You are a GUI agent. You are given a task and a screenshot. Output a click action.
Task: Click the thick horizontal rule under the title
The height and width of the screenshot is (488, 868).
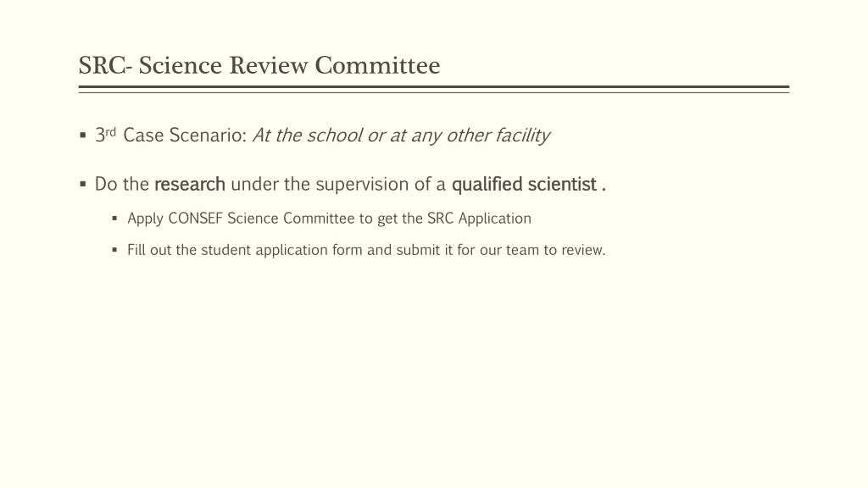(433, 87)
